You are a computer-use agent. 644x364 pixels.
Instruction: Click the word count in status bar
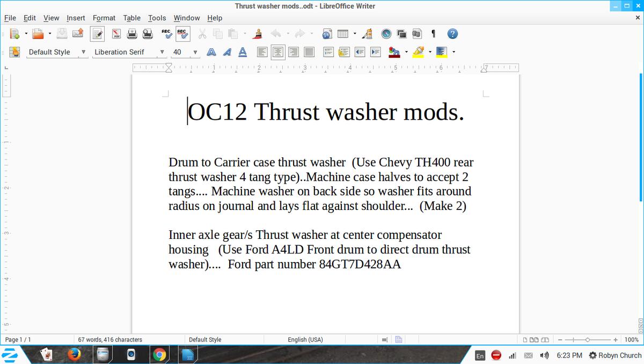[110, 339]
